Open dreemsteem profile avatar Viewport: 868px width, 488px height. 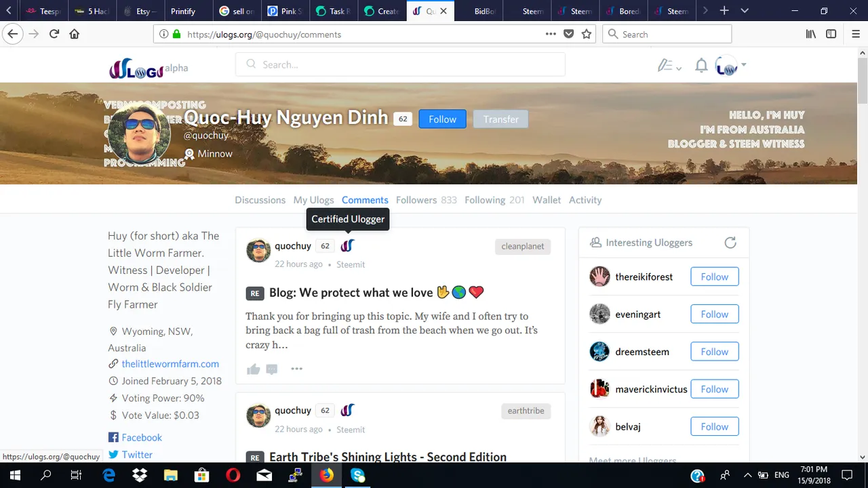[x=599, y=352]
